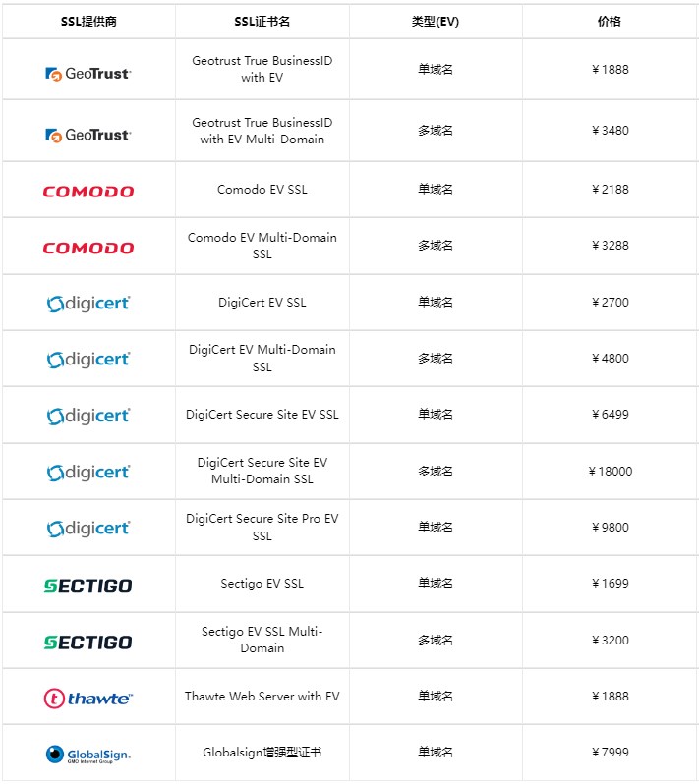The image size is (699, 784).
Task: Click DigiCert logo for Secure Site Pro EV
Action: click(x=88, y=529)
